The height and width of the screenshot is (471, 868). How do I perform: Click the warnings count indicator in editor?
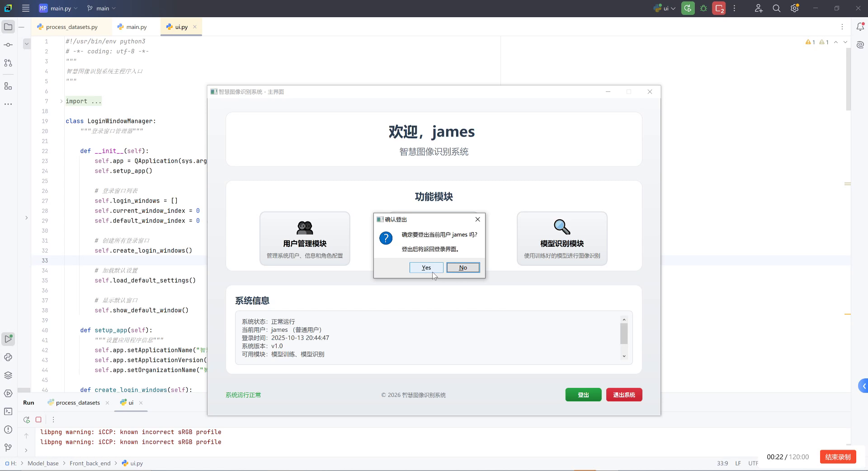[x=817, y=42]
